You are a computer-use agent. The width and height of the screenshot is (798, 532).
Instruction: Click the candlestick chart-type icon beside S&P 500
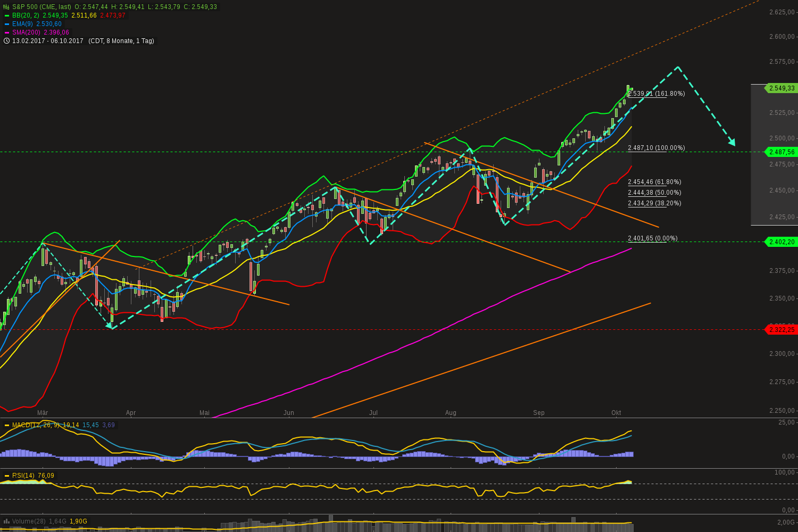(x=6, y=7)
